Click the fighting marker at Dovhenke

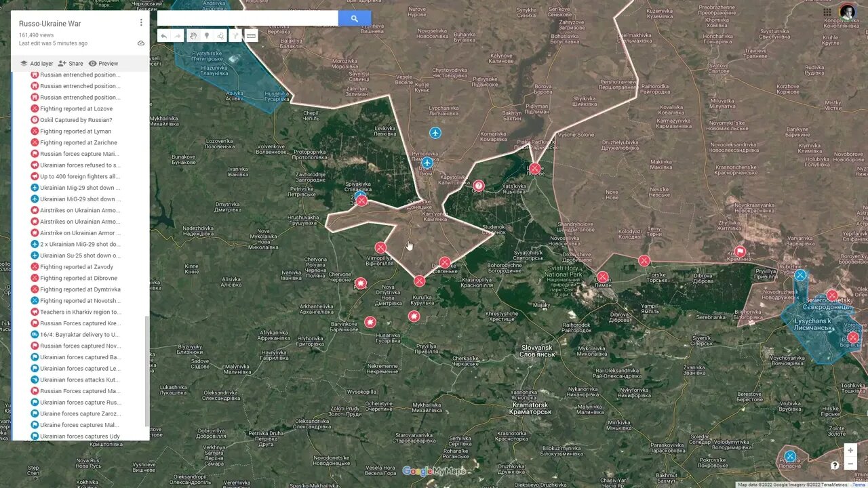(445, 262)
